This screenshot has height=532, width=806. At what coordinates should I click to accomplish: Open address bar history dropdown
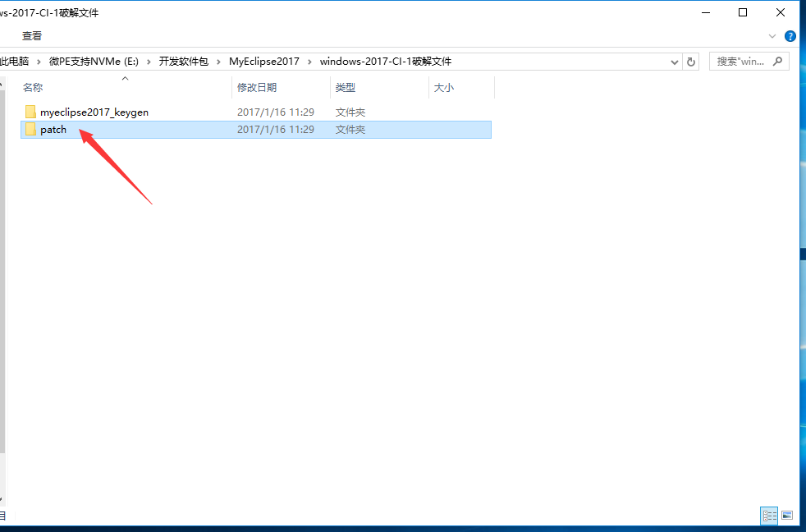pos(675,62)
